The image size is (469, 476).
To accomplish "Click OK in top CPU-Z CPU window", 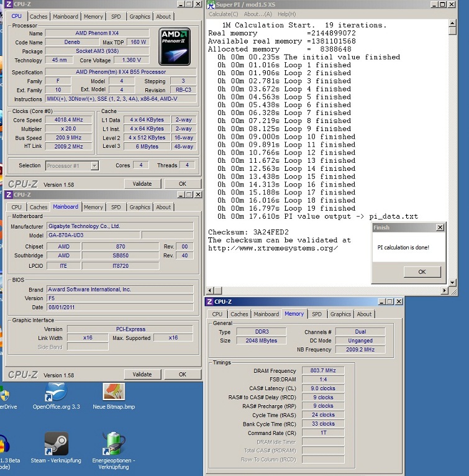I will [x=183, y=184].
